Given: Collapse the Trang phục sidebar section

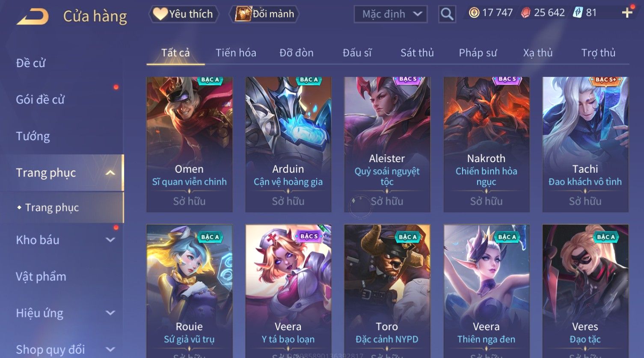Looking at the screenshot, I should click(110, 173).
